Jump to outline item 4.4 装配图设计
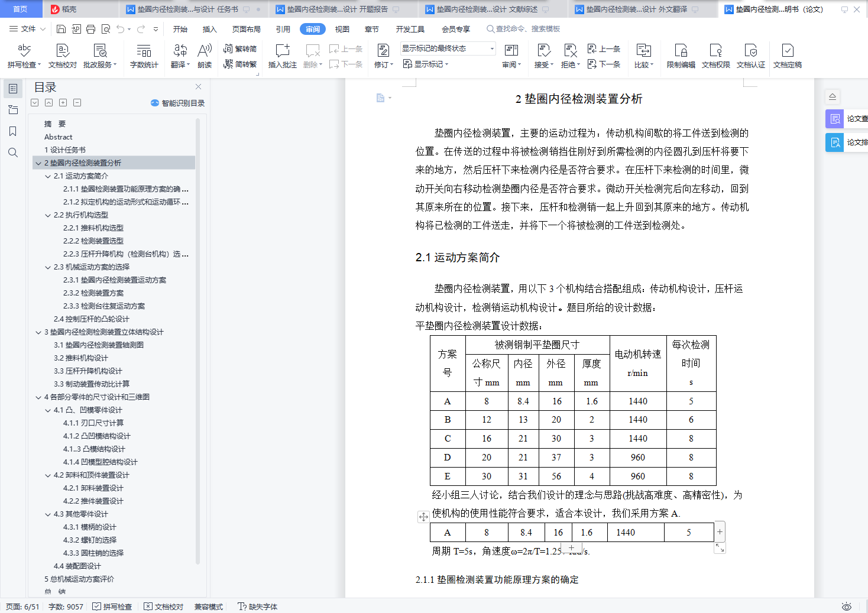This screenshot has width=868, height=613. point(77,566)
